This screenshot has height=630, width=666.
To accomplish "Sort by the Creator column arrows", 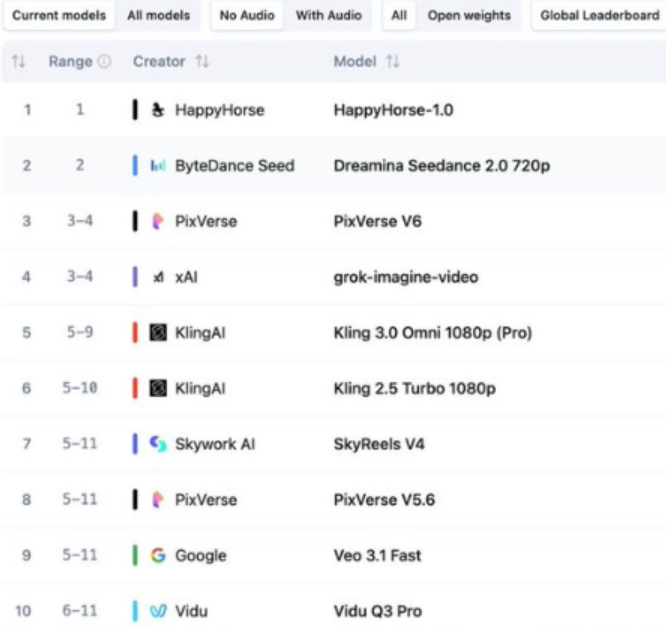I will coord(203,62).
